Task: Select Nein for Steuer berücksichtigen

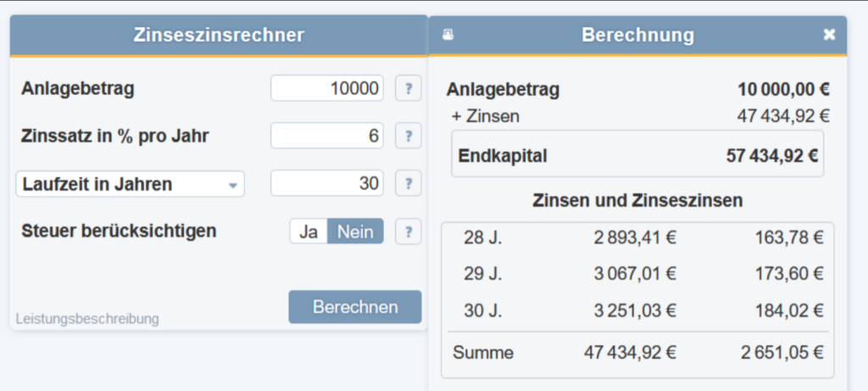Action: click(x=356, y=231)
